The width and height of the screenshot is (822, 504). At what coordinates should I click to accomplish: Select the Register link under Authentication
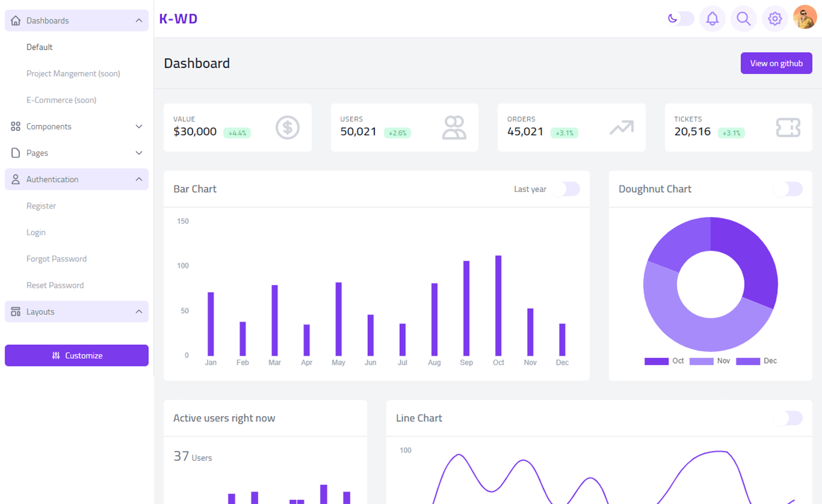(x=41, y=205)
